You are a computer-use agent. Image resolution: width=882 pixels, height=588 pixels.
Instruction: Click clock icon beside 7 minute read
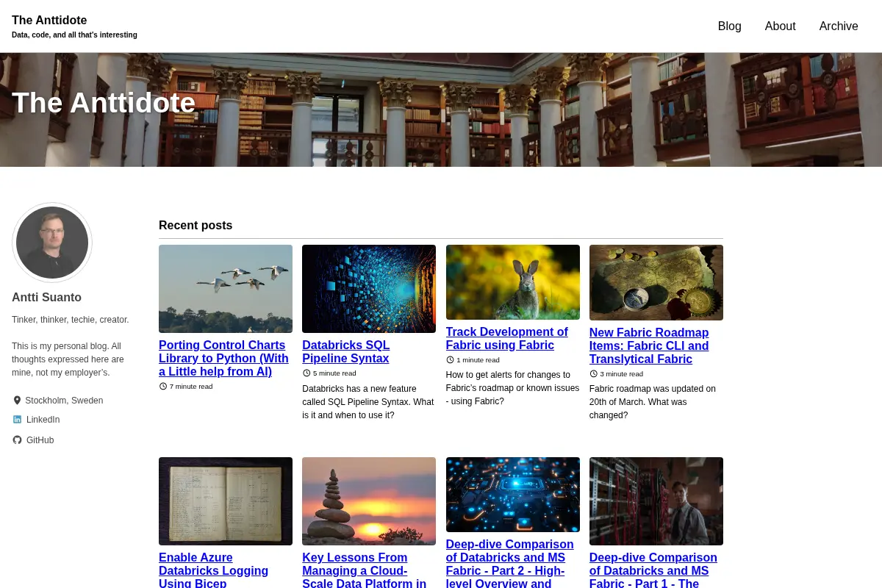[x=163, y=387]
